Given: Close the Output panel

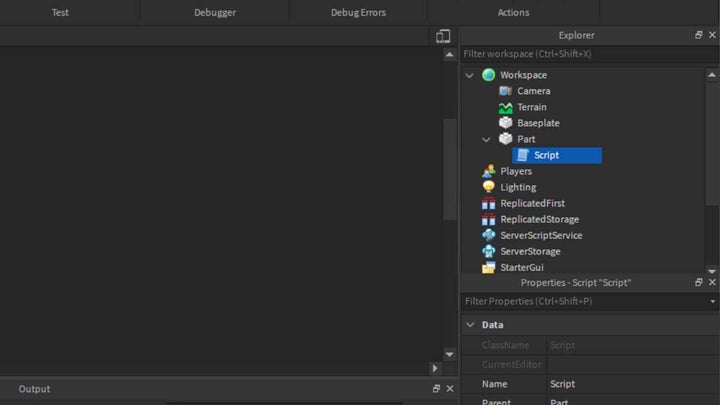Looking at the screenshot, I should (449, 389).
